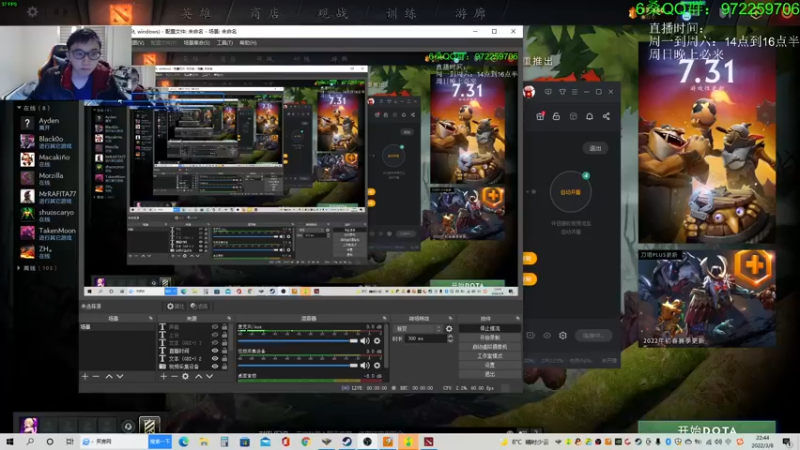This screenshot has width=800, height=450.
Task: Click the Start Virtual Camera button in OBS
Action: (490, 347)
